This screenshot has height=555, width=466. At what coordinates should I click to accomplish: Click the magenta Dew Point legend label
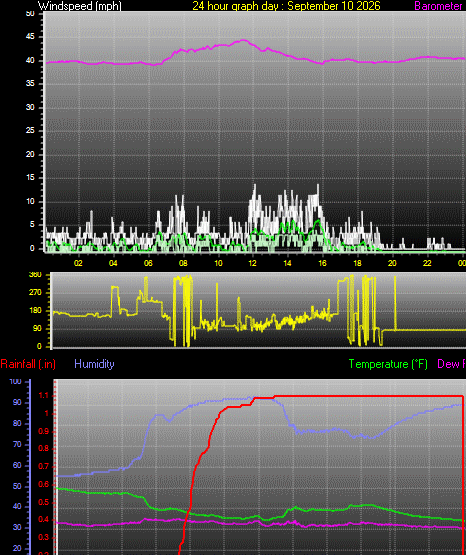click(451, 364)
